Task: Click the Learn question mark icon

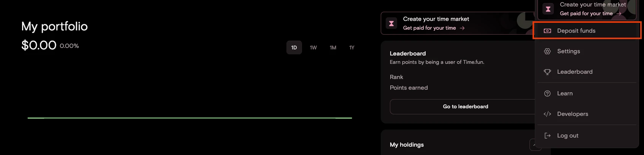Action: 547,93
